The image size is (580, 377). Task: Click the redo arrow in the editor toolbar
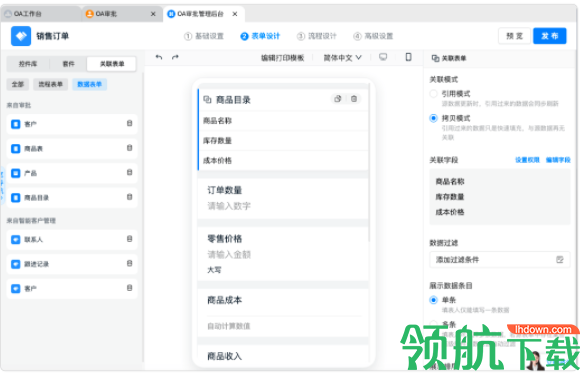[x=175, y=57]
